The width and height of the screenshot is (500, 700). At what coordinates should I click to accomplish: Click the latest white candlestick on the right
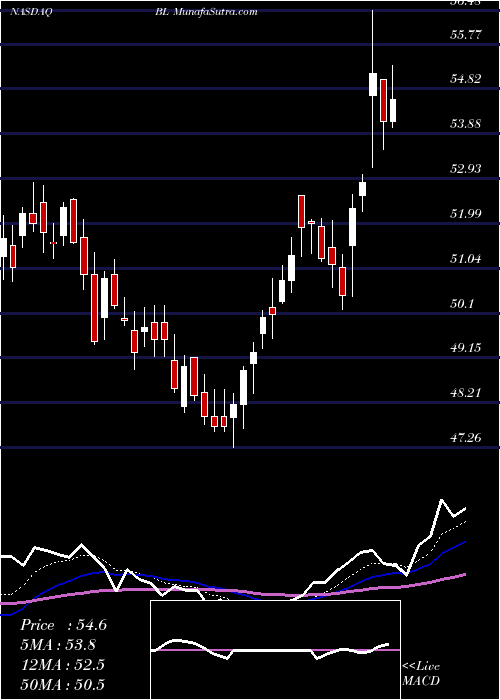pyautogui.click(x=393, y=110)
